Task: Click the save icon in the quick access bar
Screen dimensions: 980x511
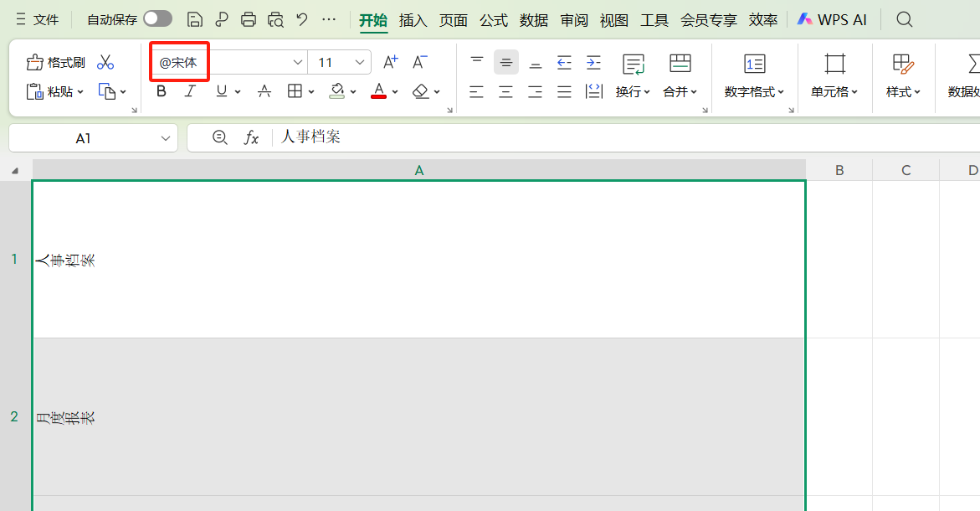Action: 195,19
